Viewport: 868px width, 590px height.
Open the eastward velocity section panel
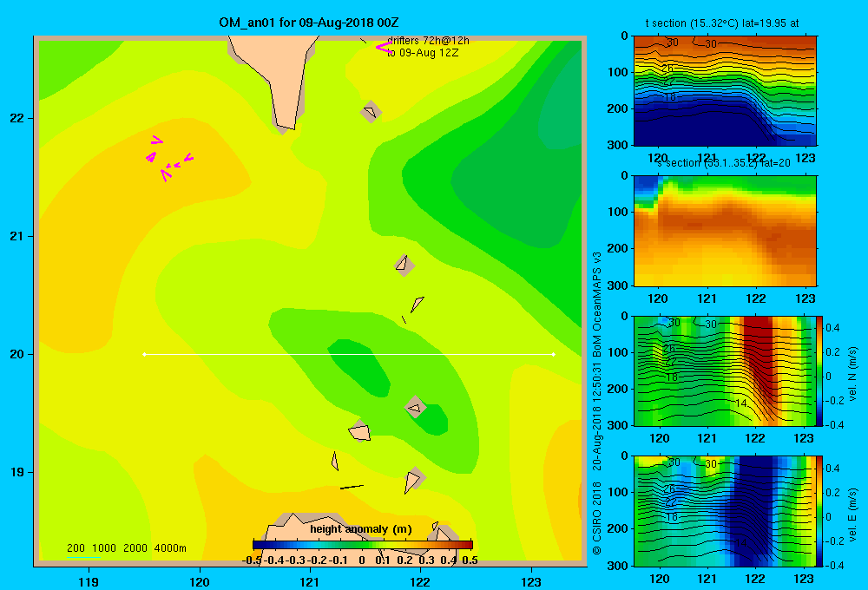[x=725, y=511]
